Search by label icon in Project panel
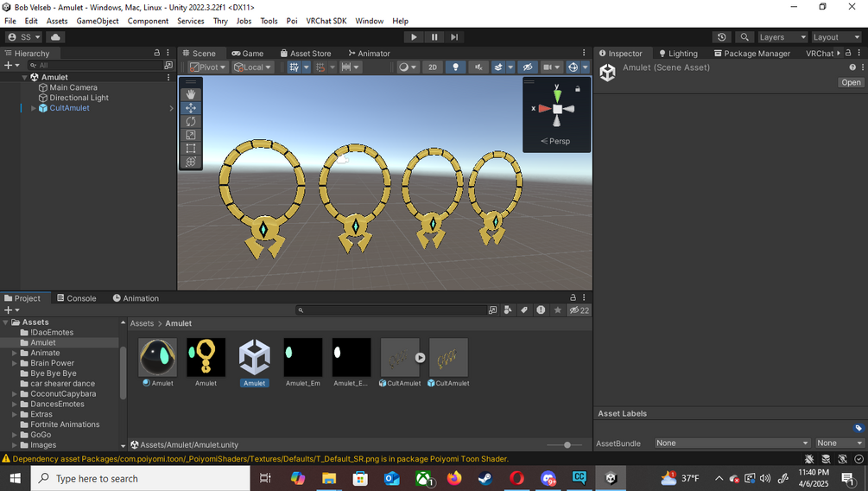Viewport: 868px width, 491px height. pyautogui.click(x=524, y=310)
